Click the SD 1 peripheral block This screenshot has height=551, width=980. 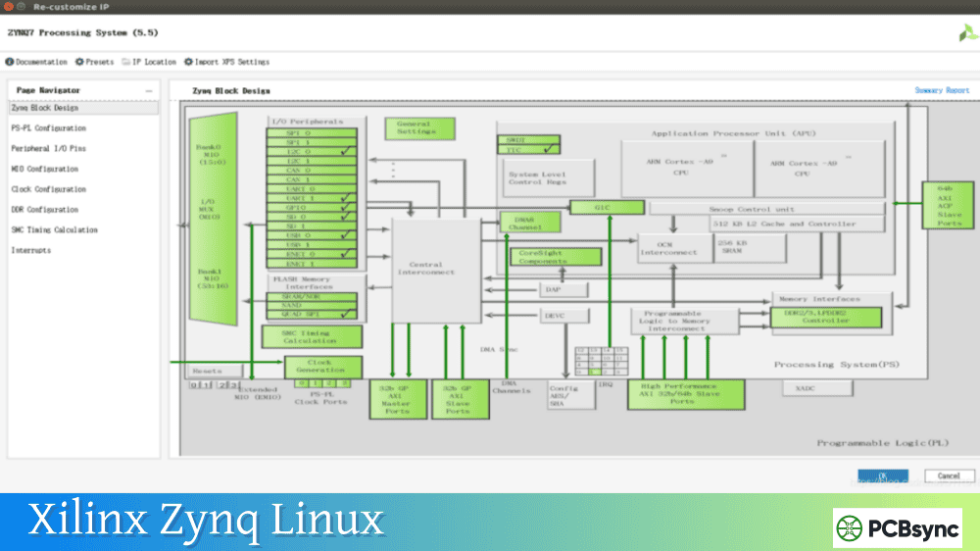click(312, 226)
